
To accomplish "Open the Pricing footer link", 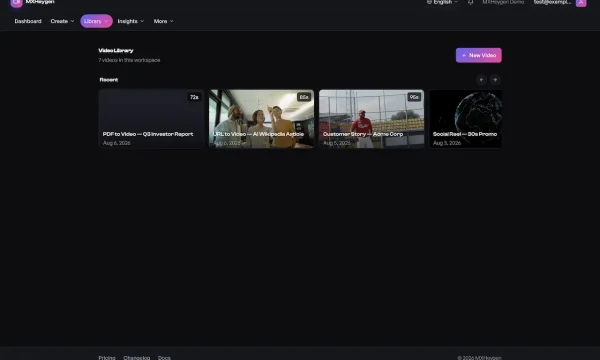I will click(107, 358).
